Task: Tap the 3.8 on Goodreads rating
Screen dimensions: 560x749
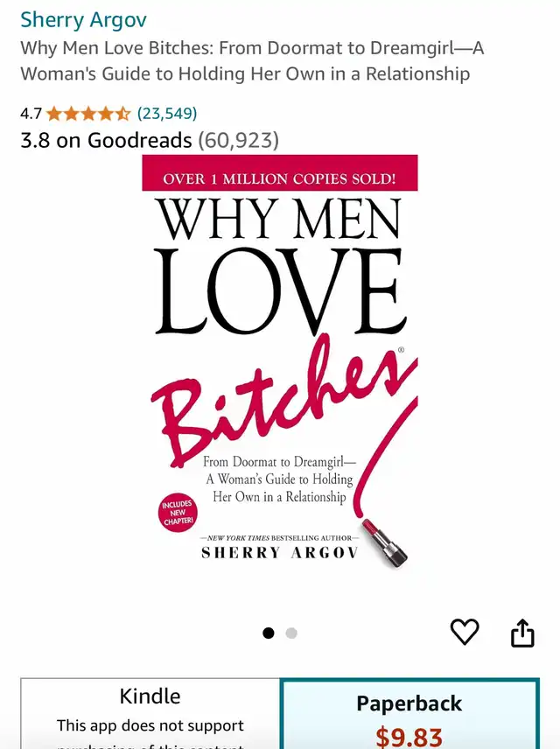Action: tap(106, 140)
